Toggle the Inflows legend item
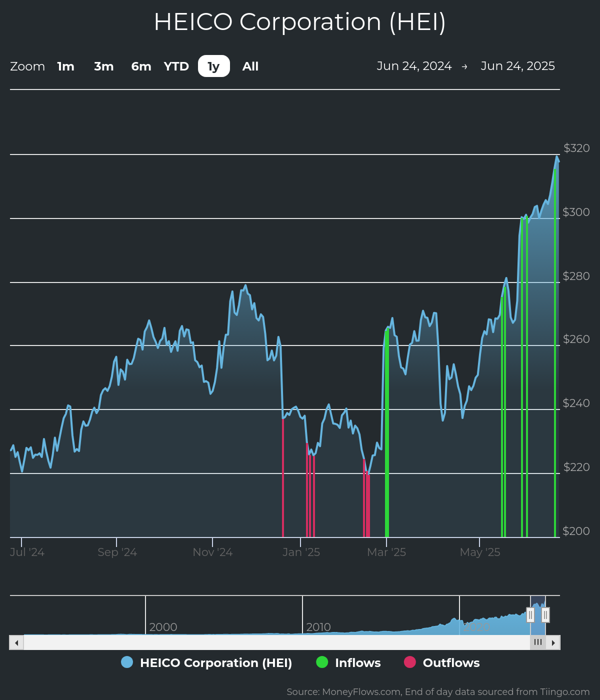 348,662
